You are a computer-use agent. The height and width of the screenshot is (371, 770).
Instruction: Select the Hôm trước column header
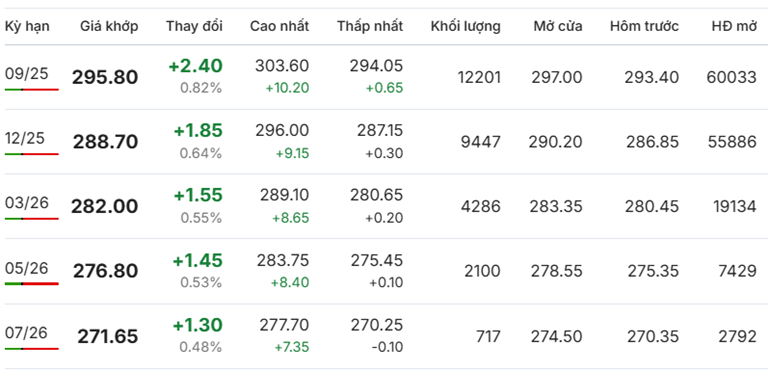pos(644,27)
